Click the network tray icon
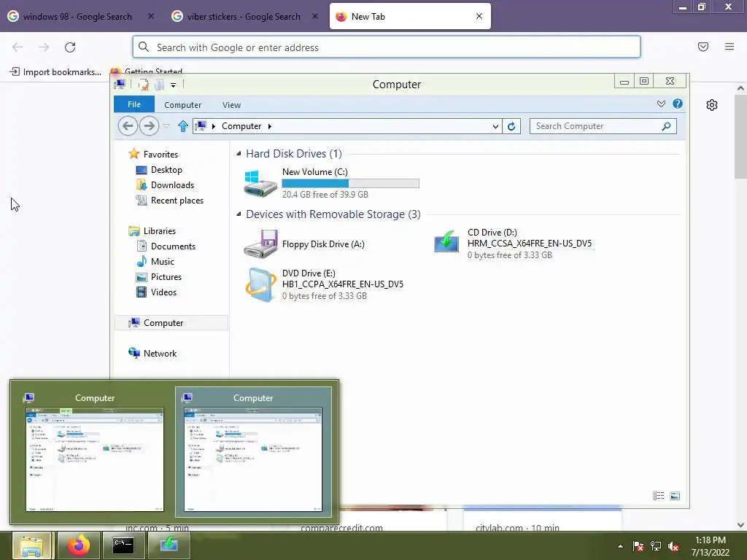Viewport: 747px width, 560px height. pyautogui.click(x=656, y=547)
